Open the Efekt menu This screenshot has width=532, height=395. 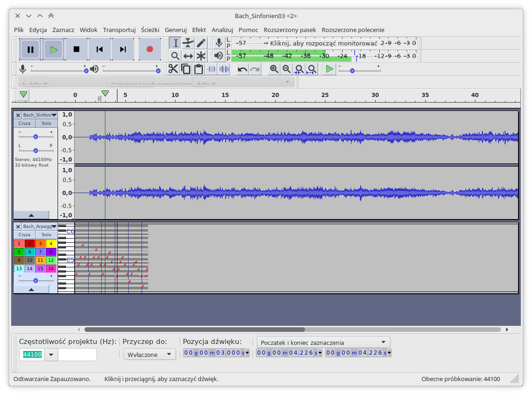click(x=199, y=30)
